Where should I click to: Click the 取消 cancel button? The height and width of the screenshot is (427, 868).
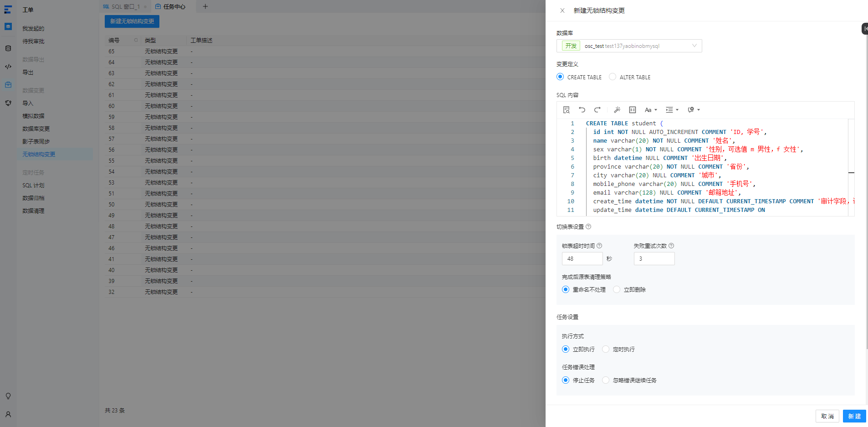827,416
